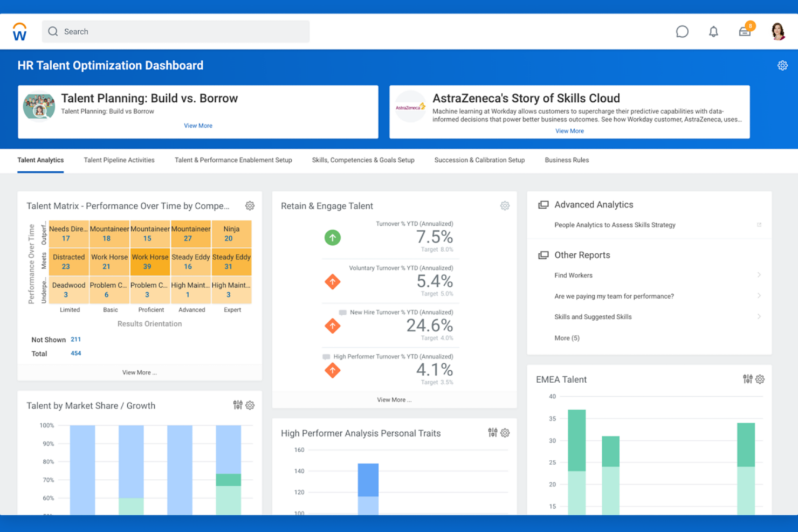
Task: Open filter options on High Performer Analysis chart
Action: 492,432
